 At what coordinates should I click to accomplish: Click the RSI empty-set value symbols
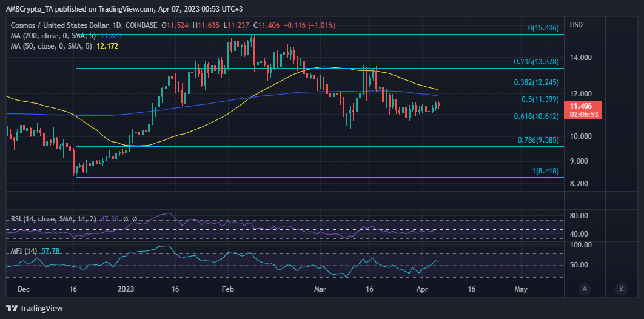(x=129, y=219)
